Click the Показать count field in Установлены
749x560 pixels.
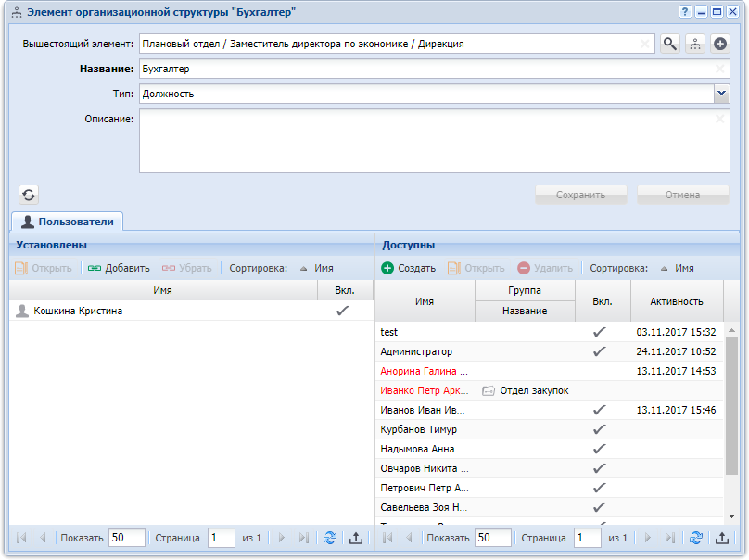pos(127,538)
